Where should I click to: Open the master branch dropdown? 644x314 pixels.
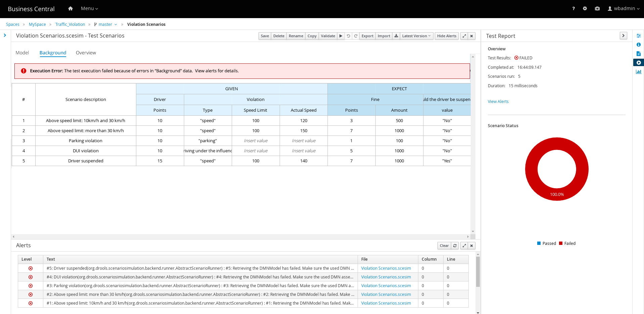pyautogui.click(x=106, y=24)
